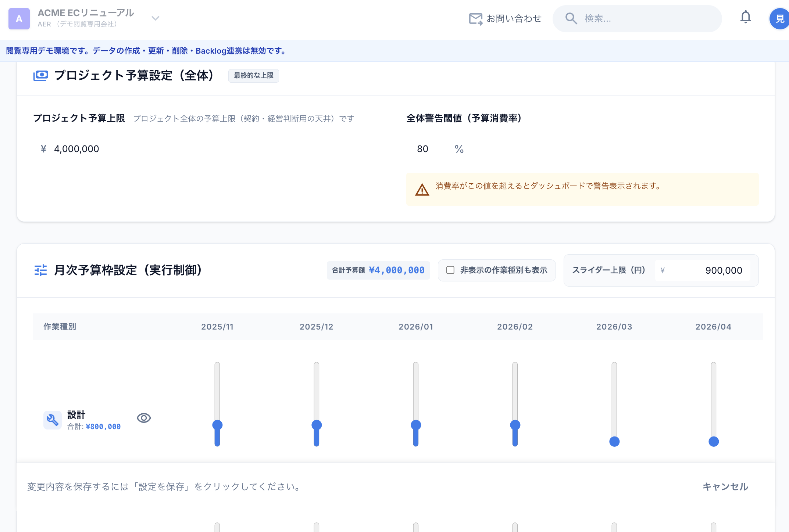Click the search magnifier icon
The height and width of the screenshot is (532, 789).
tap(571, 18)
